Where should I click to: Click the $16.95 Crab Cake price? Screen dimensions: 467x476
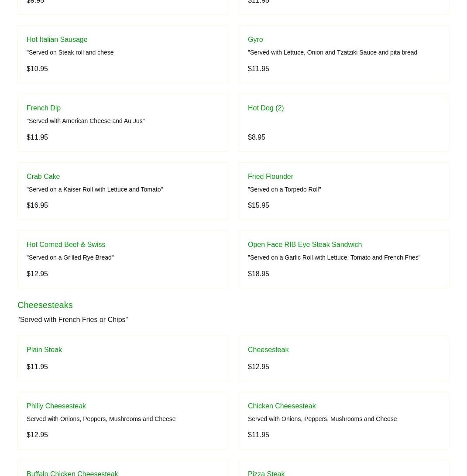point(37,205)
